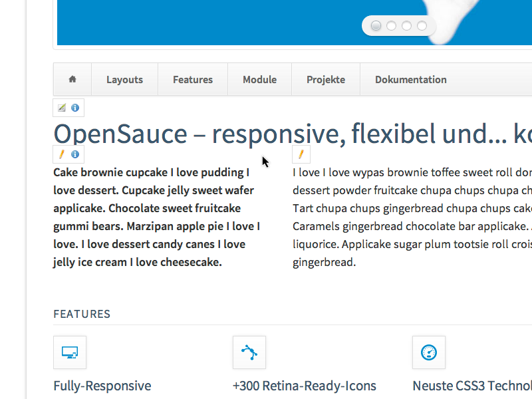Click the page edit icon above the headline
This screenshot has width=532, height=399.
62,108
